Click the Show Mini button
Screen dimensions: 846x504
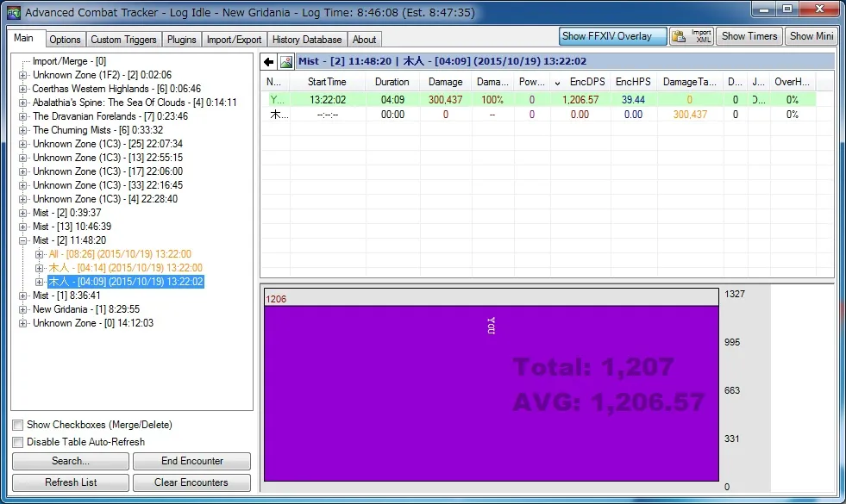pos(812,36)
